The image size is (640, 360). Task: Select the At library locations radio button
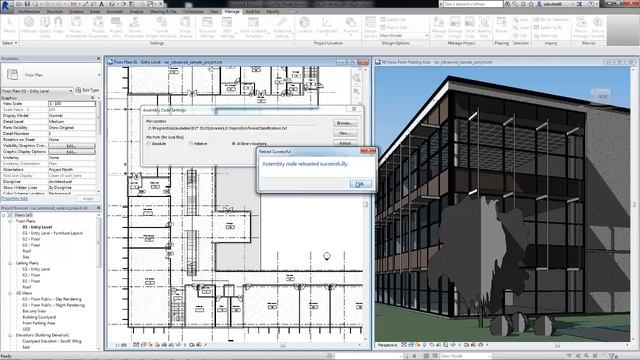click(233, 144)
